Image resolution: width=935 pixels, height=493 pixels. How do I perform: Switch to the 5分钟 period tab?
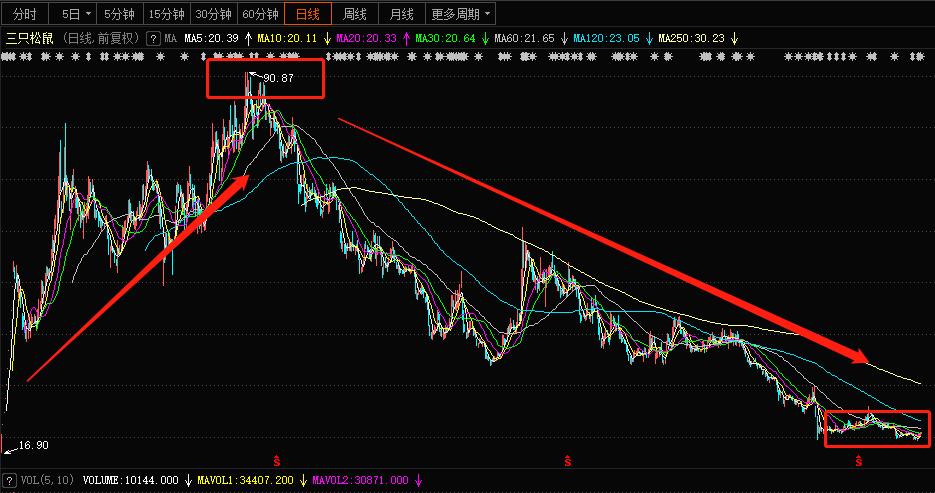click(x=119, y=14)
